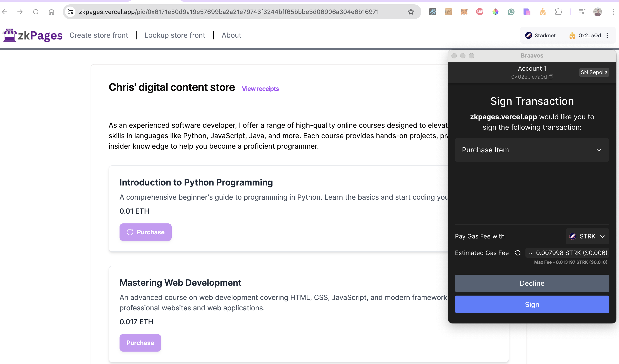619x364 pixels.
Task: Open wallet options three-dot menu
Action: (x=607, y=36)
